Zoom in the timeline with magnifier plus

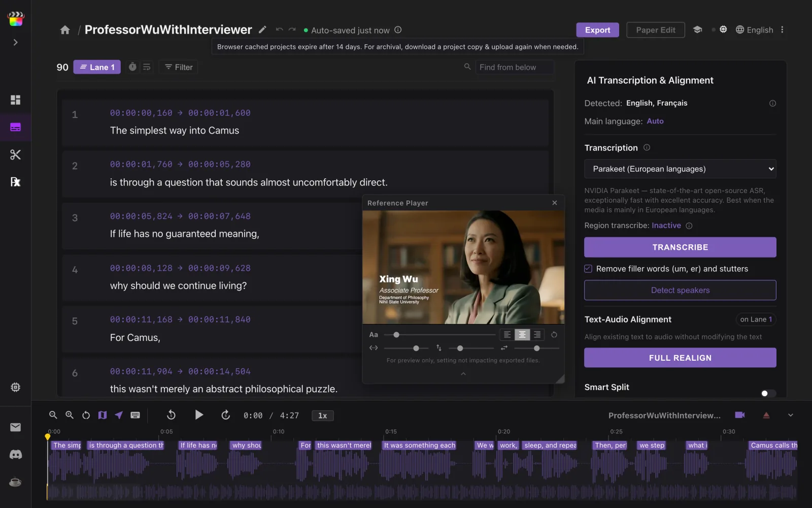click(70, 415)
